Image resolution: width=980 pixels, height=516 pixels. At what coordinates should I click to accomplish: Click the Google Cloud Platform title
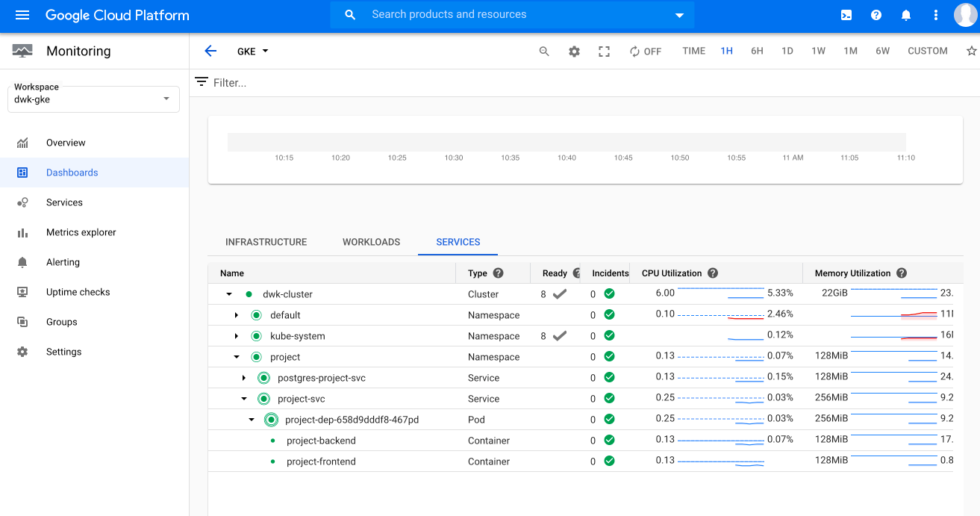point(117,15)
